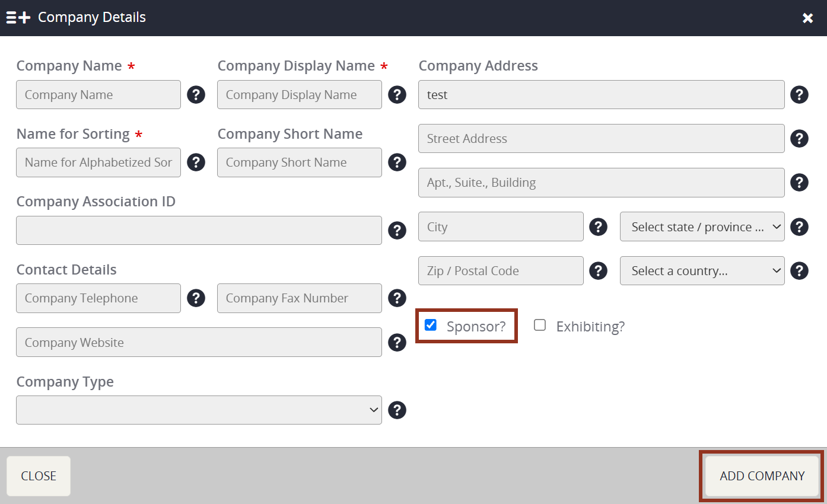Click the ADD COMPANY button
The width and height of the screenshot is (827, 504).
762,476
